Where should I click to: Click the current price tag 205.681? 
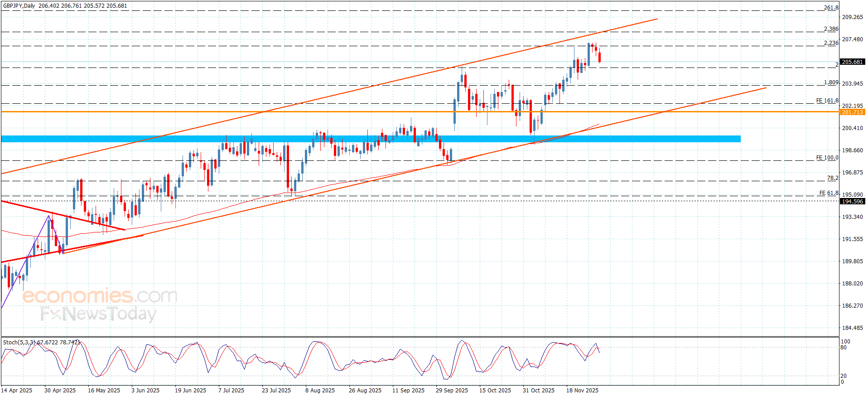point(852,62)
